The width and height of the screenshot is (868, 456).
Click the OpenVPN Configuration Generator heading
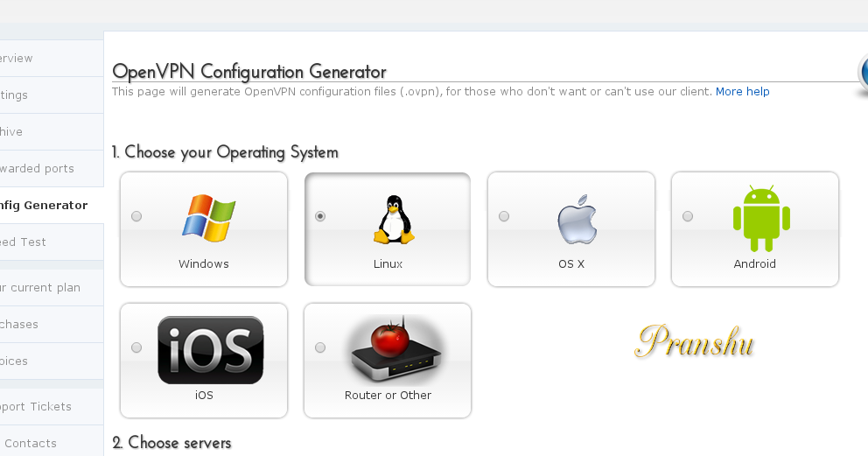click(x=249, y=72)
